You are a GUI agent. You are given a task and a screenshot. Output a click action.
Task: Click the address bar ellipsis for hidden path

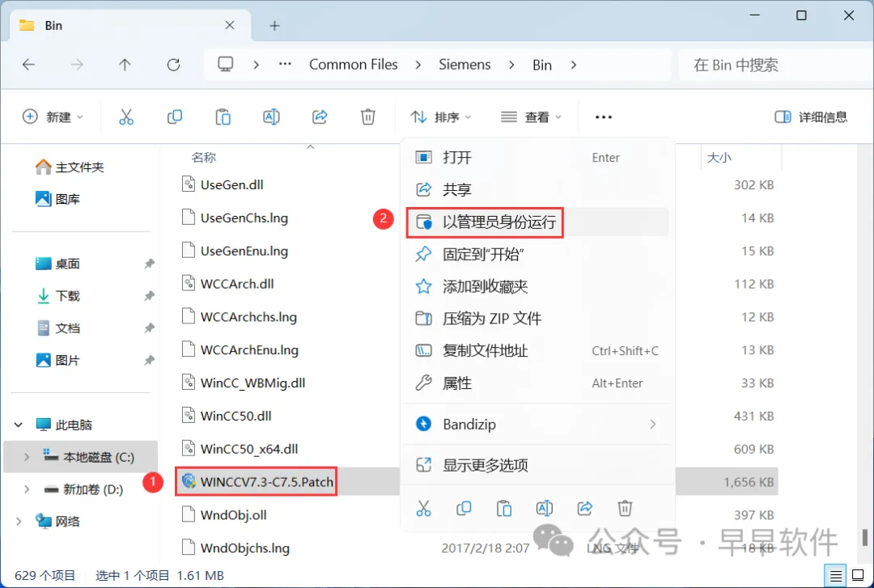click(x=285, y=65)
